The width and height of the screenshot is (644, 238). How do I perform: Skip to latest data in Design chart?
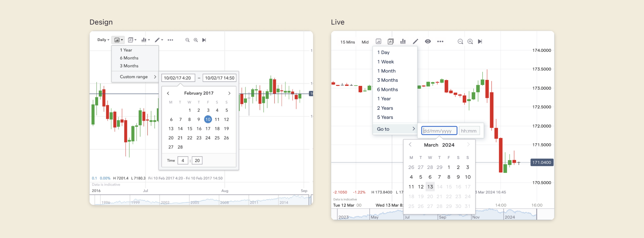pos(204,40)
